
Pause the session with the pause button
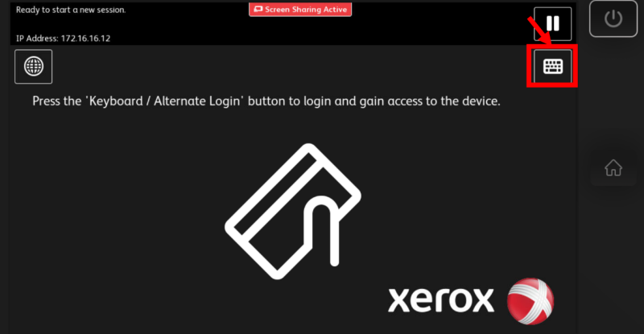pyautogui.click(x=552, y=24)
